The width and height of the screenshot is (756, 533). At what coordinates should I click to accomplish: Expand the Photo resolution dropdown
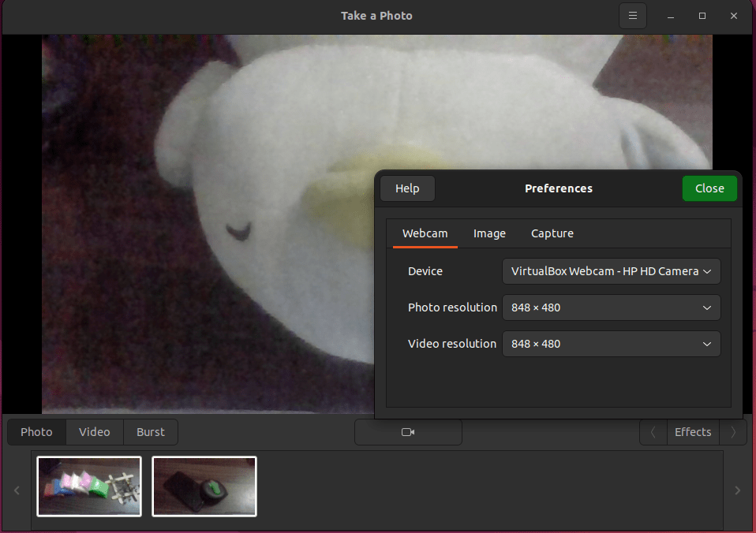click(x=611, y=307)
